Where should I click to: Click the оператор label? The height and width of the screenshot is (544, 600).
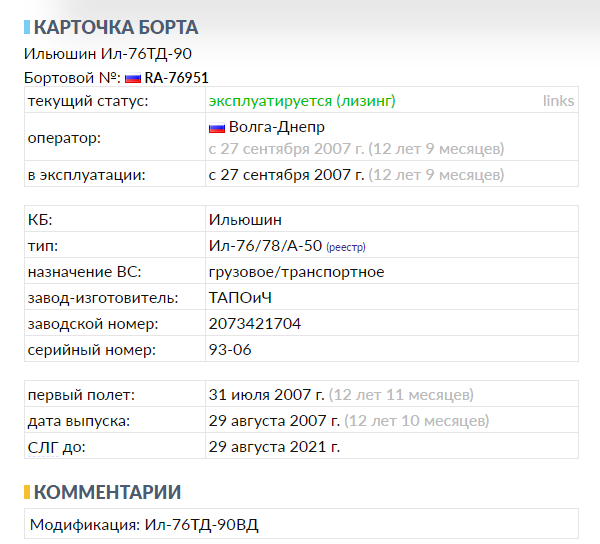coord(64,138)
